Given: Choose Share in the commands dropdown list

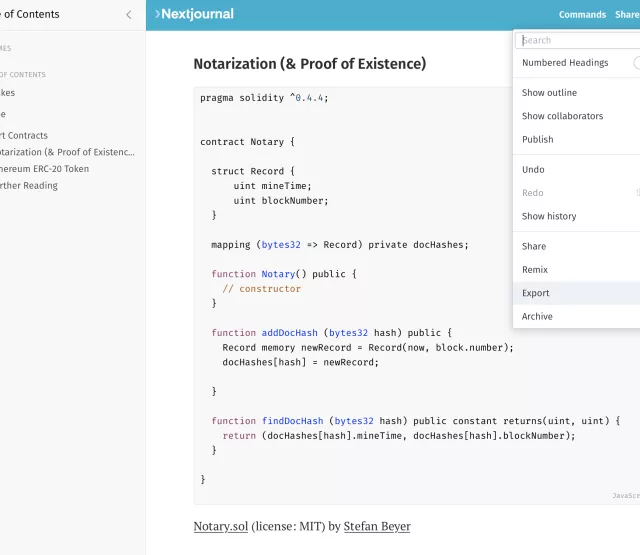Looking at the screenshot, I should tap(534, 246).
